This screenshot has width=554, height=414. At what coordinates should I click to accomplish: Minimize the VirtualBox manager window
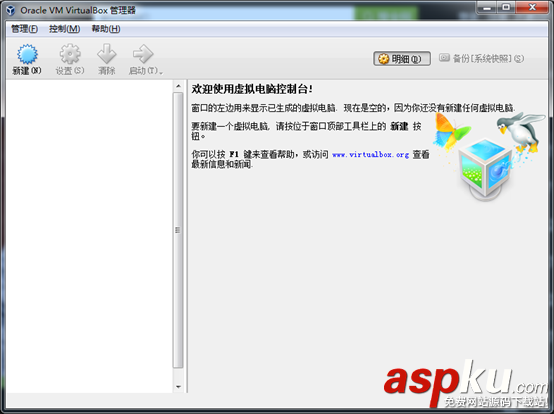click(488, 7)
